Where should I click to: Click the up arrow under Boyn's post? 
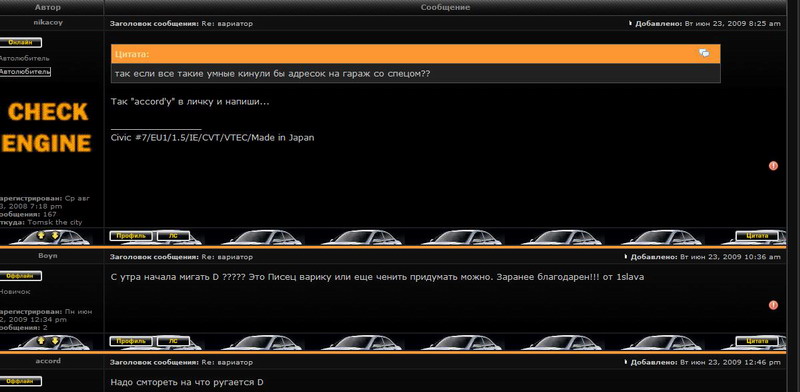(x=42, y=340)
